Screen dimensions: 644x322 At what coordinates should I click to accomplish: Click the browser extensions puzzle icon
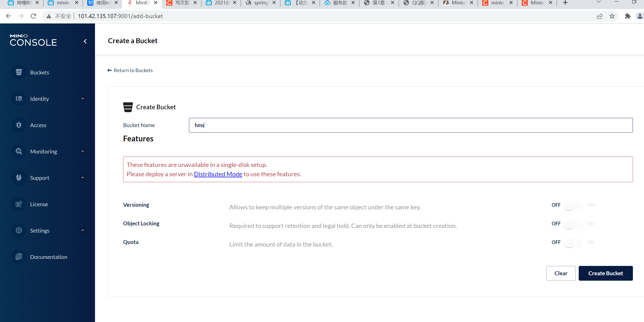click(x=627, y=16)
